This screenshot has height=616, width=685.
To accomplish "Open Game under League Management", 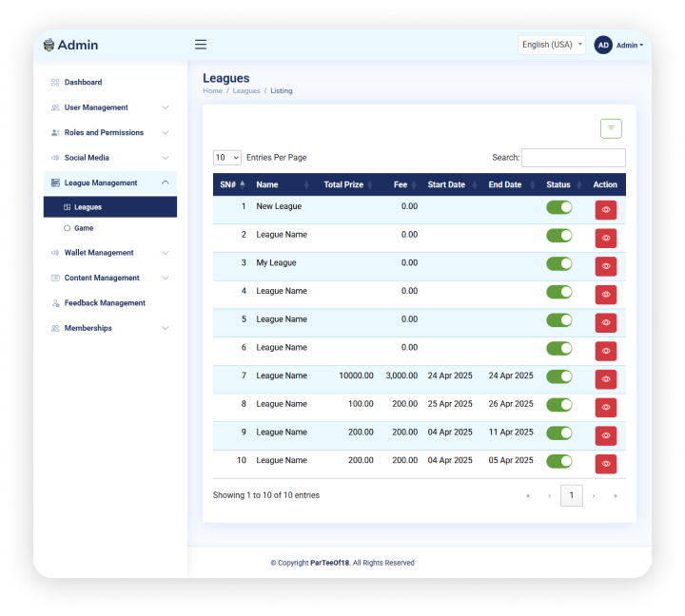I will [84, 228].
